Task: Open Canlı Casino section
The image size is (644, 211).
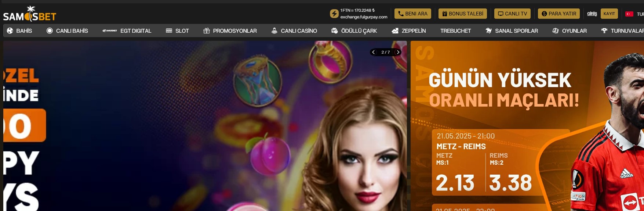Action: point(294,31)
